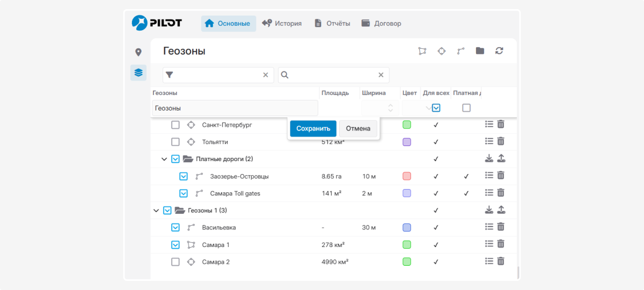Collapse the Платные дороги folder

click(x=164, y=159)
